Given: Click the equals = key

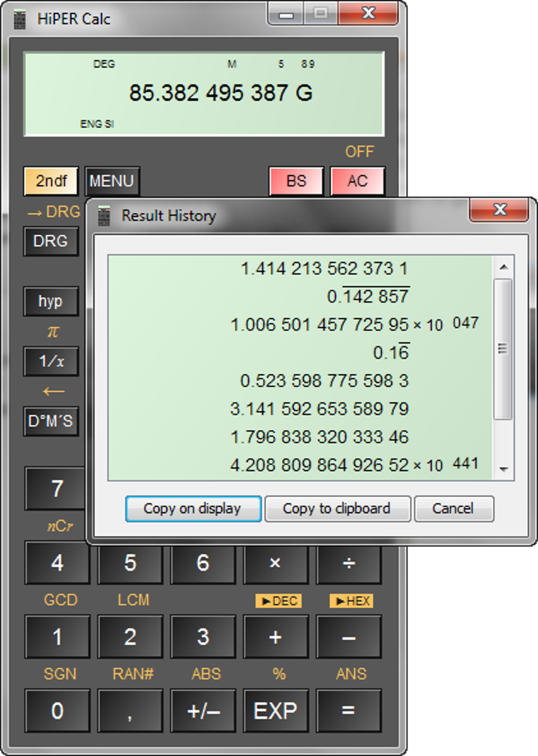Looking at the screenshot, I should point(349,710).
